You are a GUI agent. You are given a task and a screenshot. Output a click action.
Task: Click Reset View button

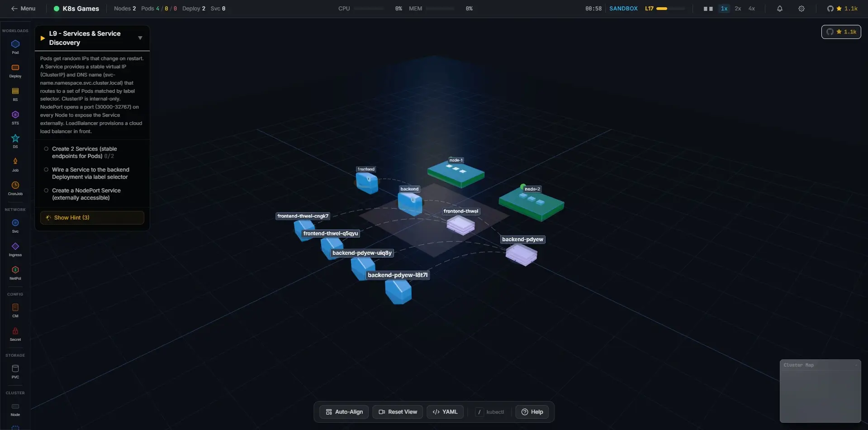[x=398, y=412]
